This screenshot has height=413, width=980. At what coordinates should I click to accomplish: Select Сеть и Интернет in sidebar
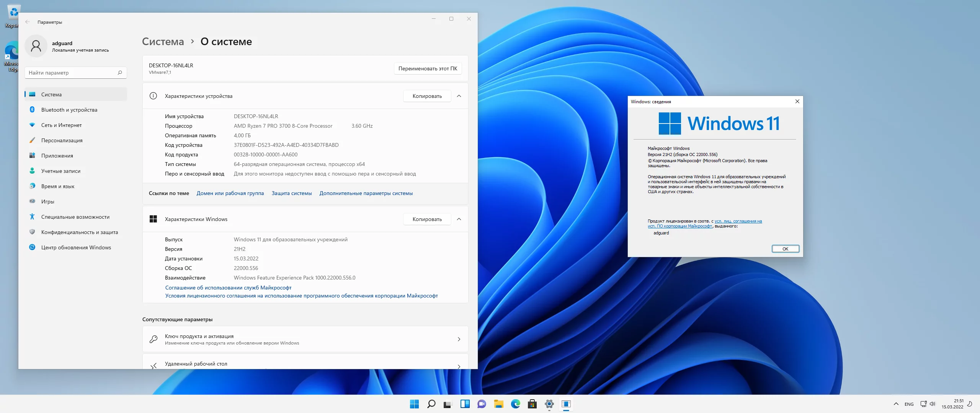(61, 125)
